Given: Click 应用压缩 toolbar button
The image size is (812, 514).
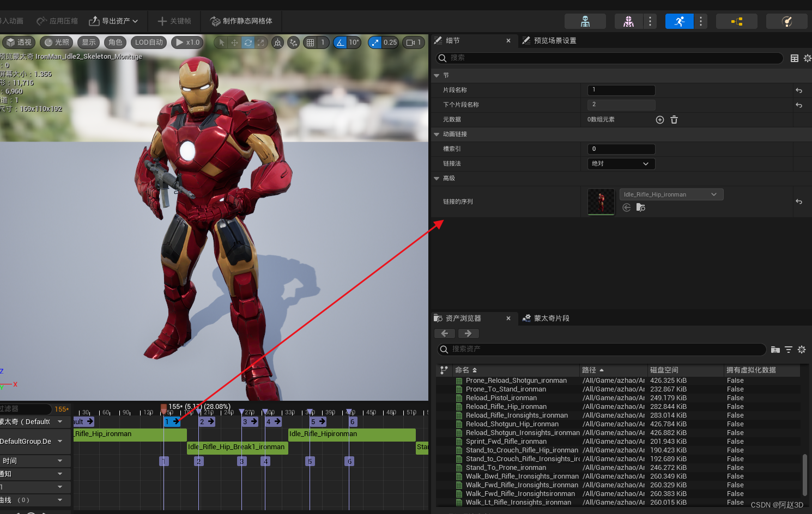Looking at the screenshot, I should pyautogui.click(x=57, y=21).
